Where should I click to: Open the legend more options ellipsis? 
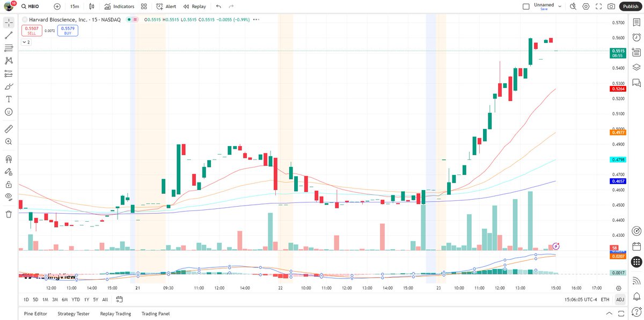[x=256, y=19]
